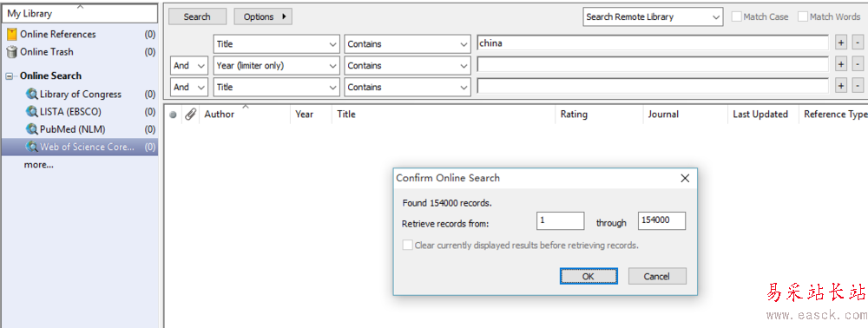Viewport: 868px width, 328px height.
Task: Open the Options menu button
Action: pyautogui.click(x=263, y=16)
